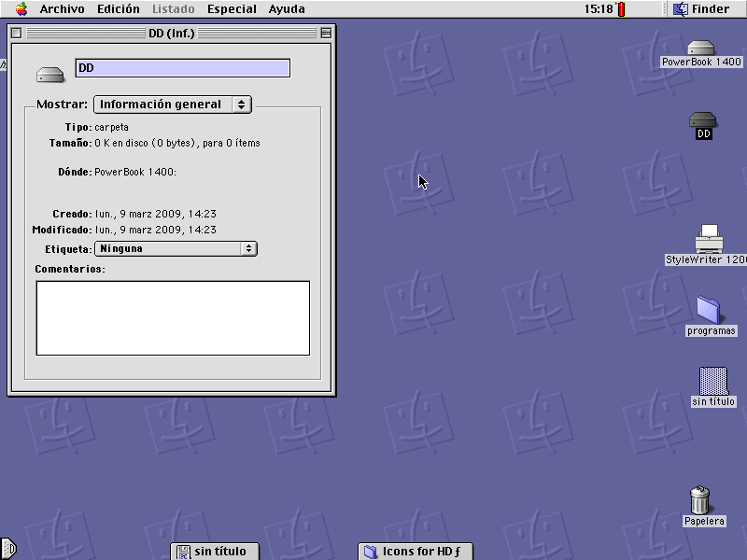Click the red battery indicator icon
Image resolution: width=747 pixels, height=560 pixels.
pyautogui.click(x=621, y=9)
